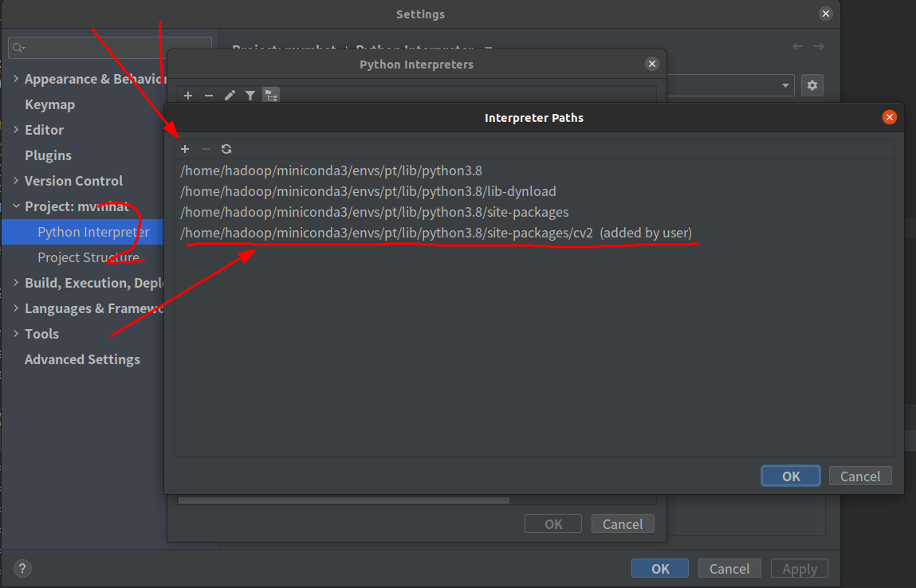This screenshot has height=588, width=916.
Task: Click the show-paths tree icon in interpreter toolbar
Action: [x=270, y=96]
